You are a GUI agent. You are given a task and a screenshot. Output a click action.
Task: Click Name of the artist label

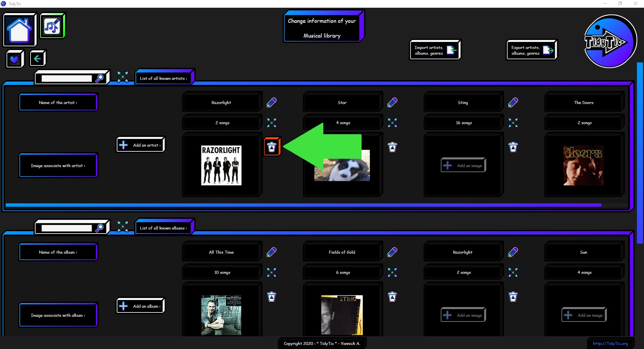[58, 102]
